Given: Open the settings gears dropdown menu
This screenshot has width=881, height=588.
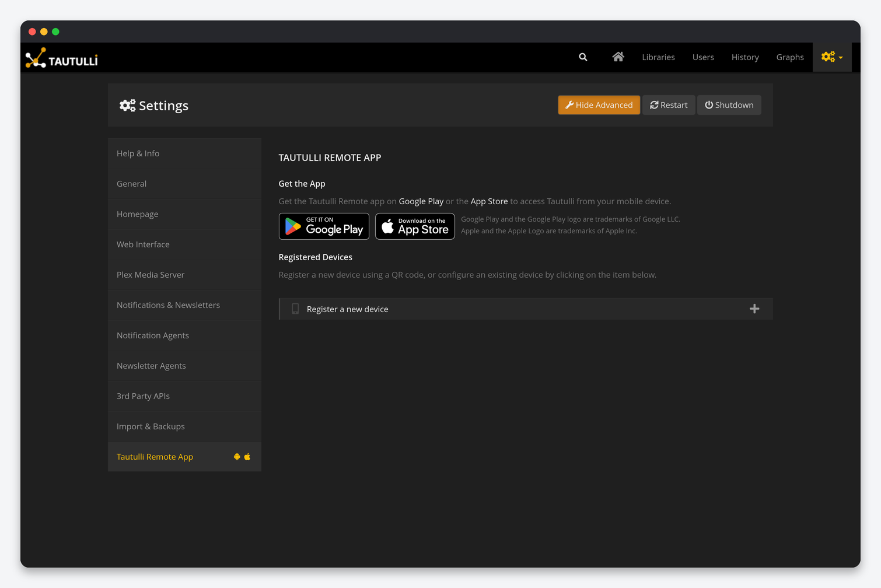Looking at the screenshot, I should click(832, 57).
